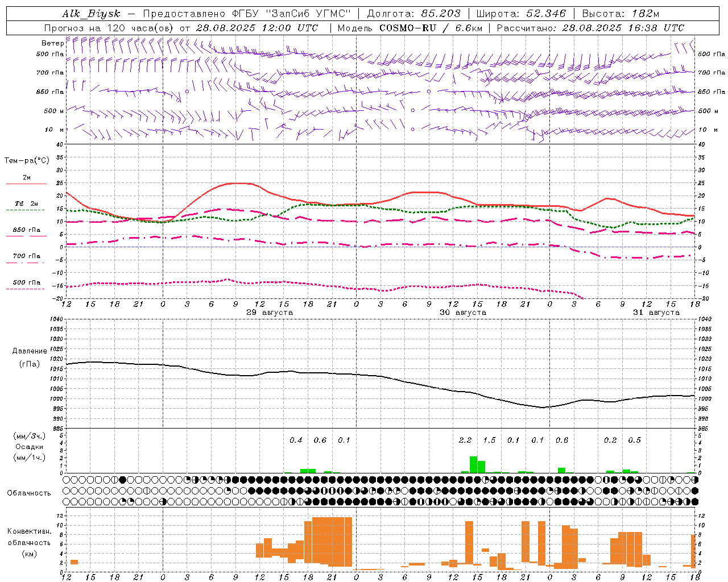Select the 1.5 precipitation amount value
The image size is (728, 582).
coord(489,440)
